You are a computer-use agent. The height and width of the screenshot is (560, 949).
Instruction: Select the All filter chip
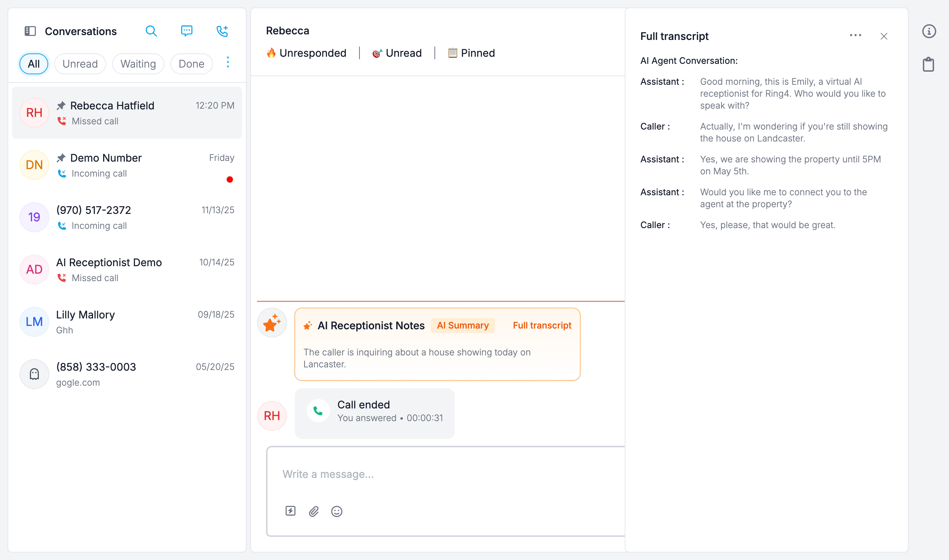click(34, 64)
